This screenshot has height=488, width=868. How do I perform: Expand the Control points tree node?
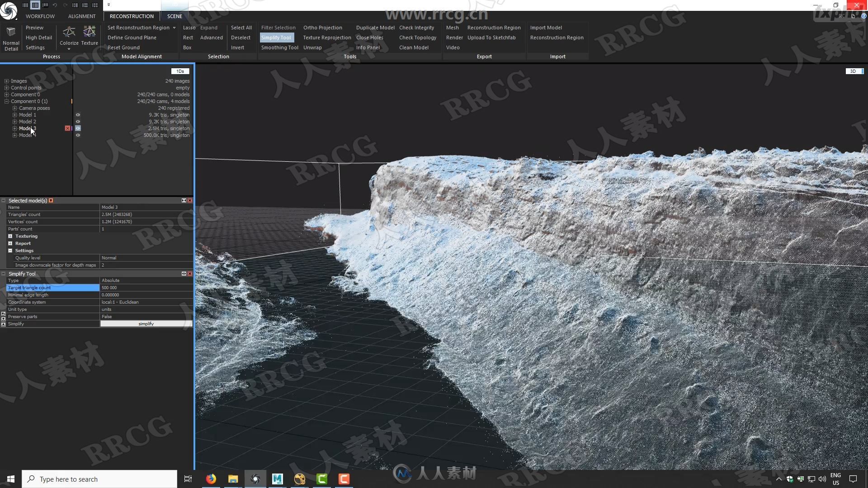click(x=7, y=88)
